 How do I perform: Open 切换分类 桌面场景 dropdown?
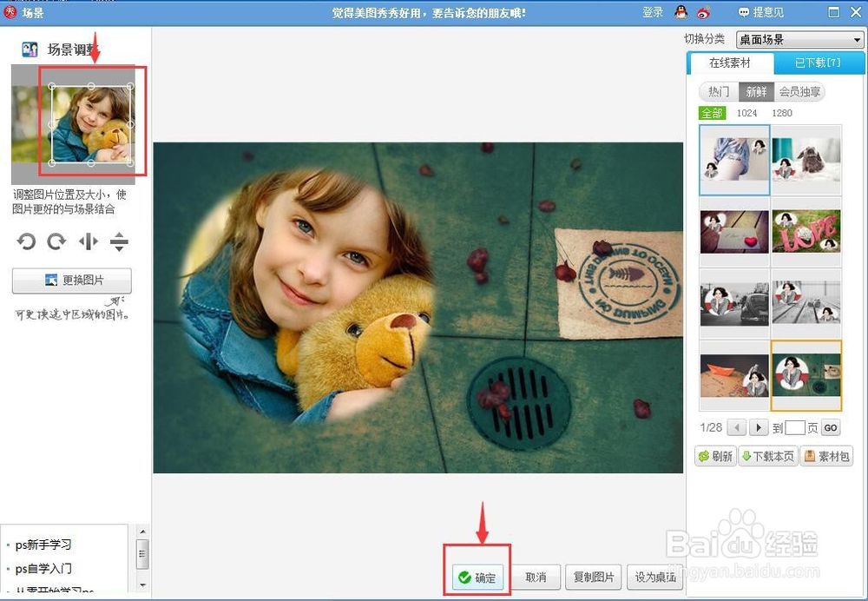pyautogui.click(x=799, y=39)
